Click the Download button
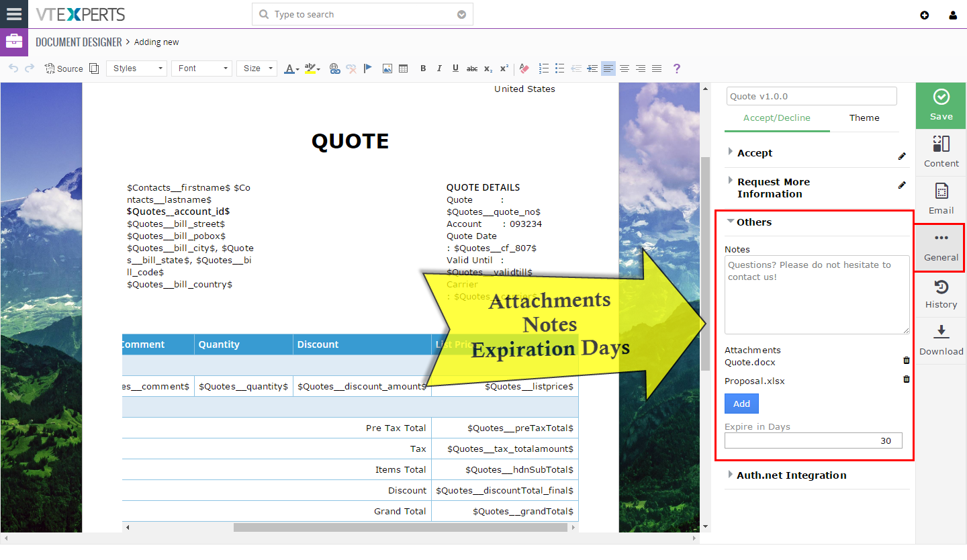This screenshot has width=967, height=560. (941, 341)
